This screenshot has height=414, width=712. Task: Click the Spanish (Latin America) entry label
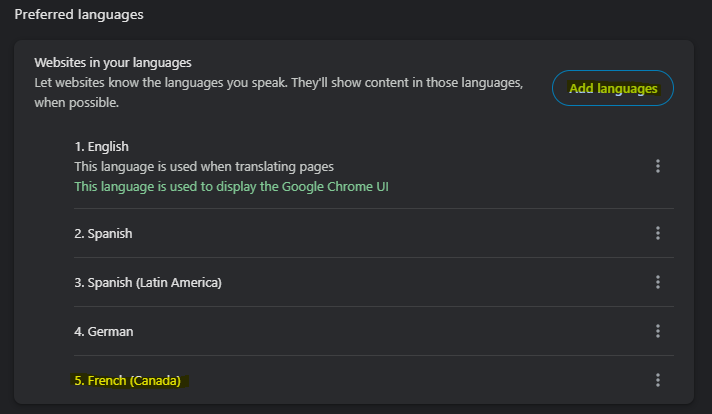[147, 282]
